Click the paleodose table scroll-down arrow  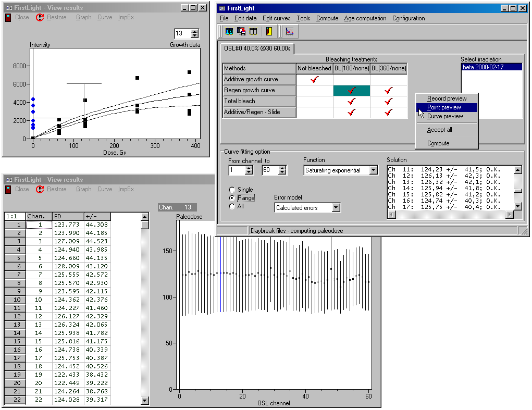coord(145,401)
